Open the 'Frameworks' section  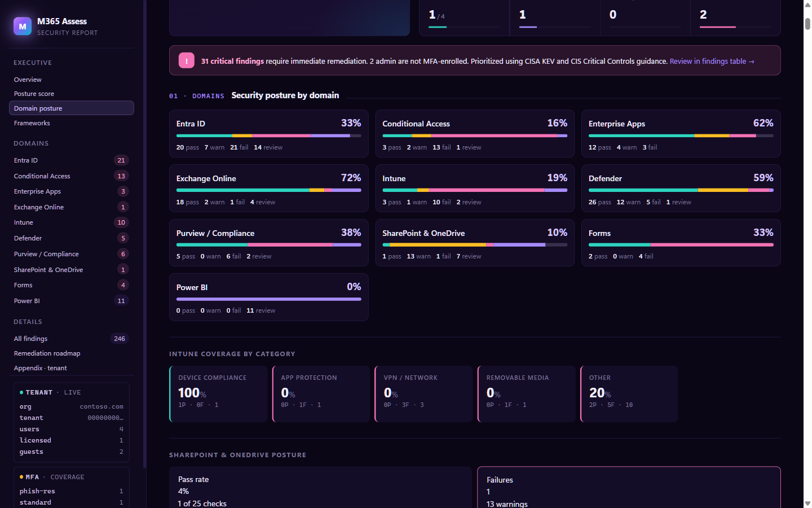(31, 122)
